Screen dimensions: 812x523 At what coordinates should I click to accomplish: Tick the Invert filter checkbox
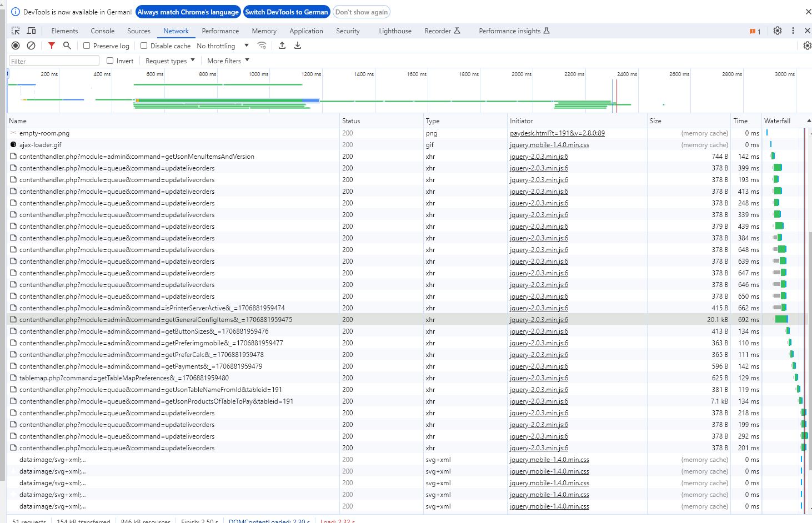click(110, 61)
